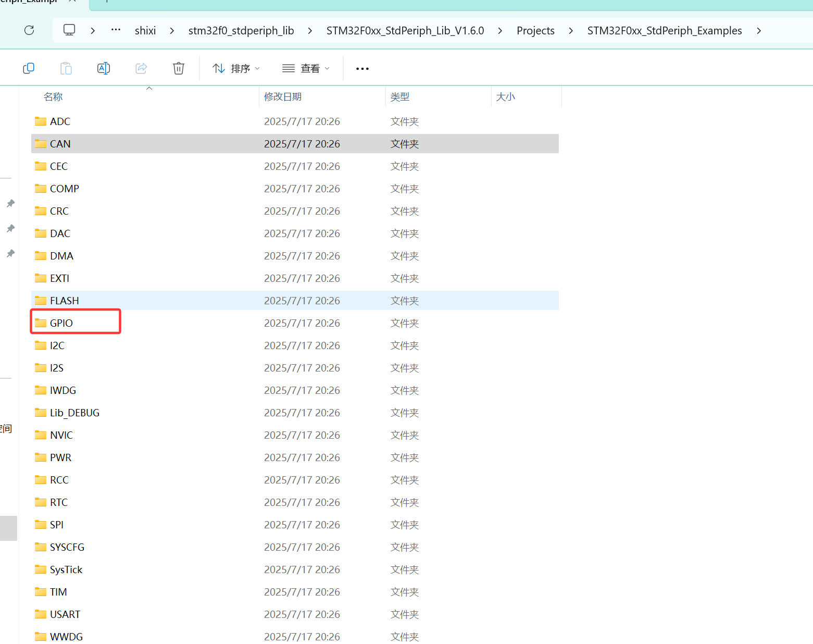Go to the stm32f0_stdperiph_lib breadcrumb folder
The height and width of the screenshot is (644, 813).
(x=241, y=31)
